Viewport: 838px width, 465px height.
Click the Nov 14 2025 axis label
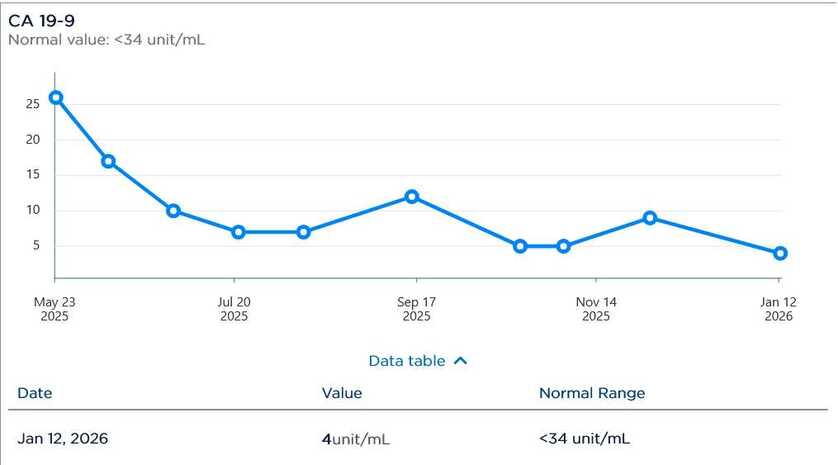(596, 308)
